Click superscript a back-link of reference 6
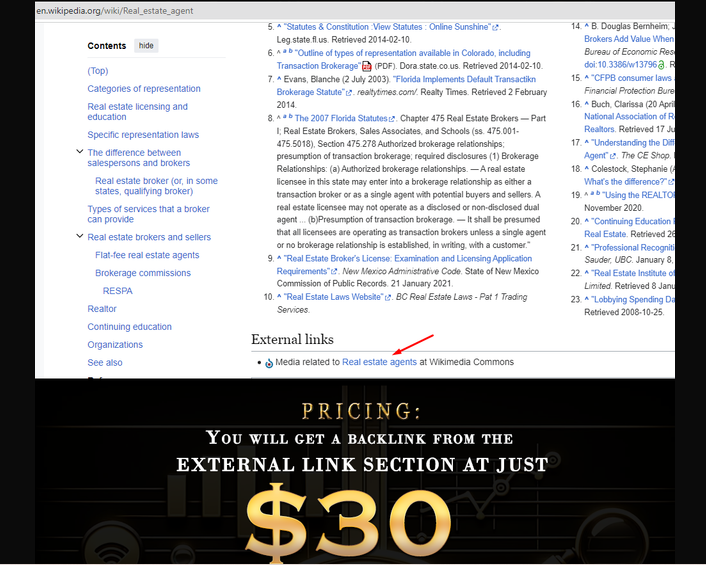The width and height of the screenshot is (706, 565). click(x=285, y=51)
